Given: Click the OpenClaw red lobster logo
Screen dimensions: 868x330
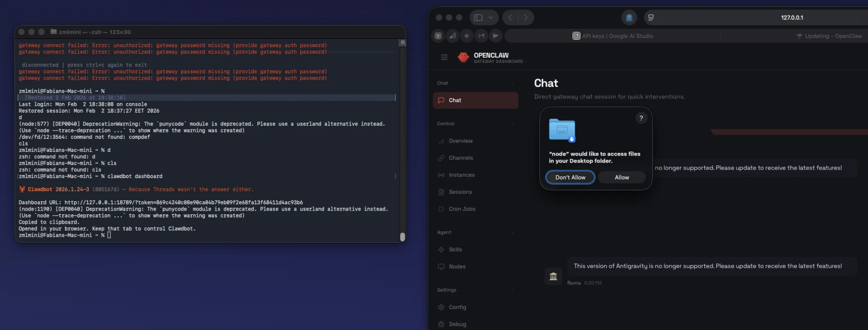Looking at the screenshot, I should point(463,57).
